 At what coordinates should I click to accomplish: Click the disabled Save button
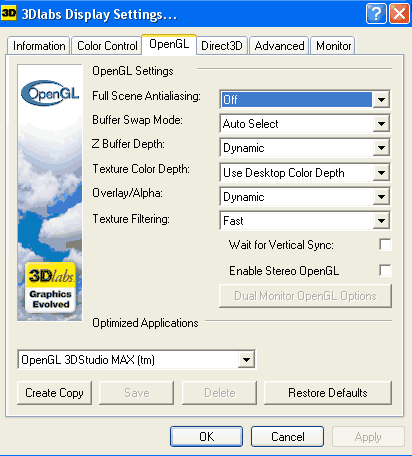(136, 393)
